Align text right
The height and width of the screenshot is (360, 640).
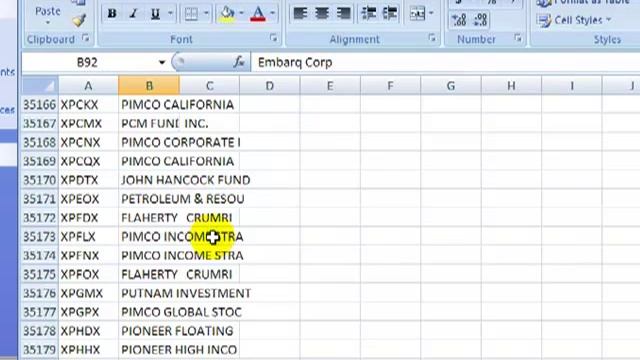343,14
